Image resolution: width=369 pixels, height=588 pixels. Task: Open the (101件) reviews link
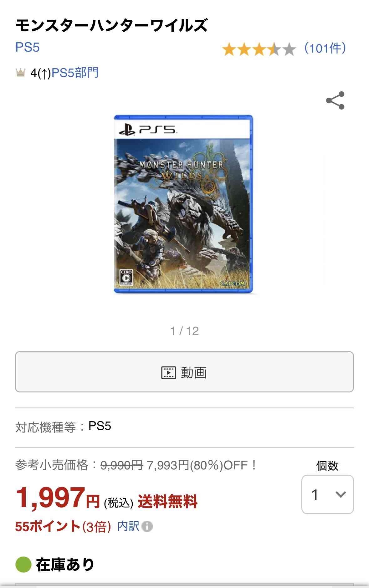point(325,49)
